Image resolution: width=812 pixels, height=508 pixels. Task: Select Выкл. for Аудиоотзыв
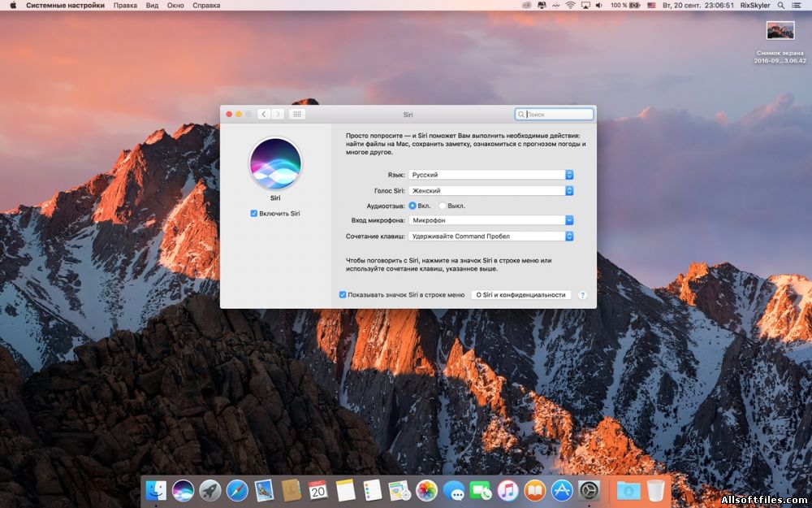point(443,206)
